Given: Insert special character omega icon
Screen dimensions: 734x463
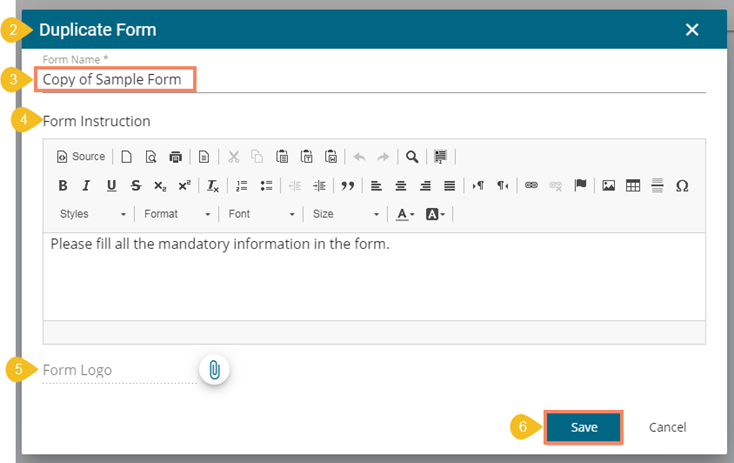Looking at the screenshot, I should (682, 186).
